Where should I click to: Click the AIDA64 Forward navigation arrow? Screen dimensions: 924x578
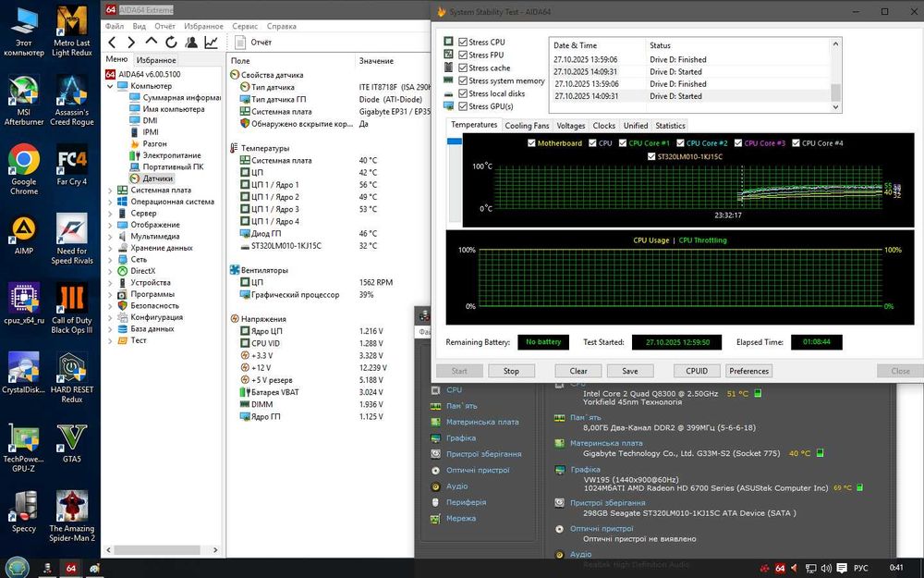pyautogui.click(x=131, y=42)
